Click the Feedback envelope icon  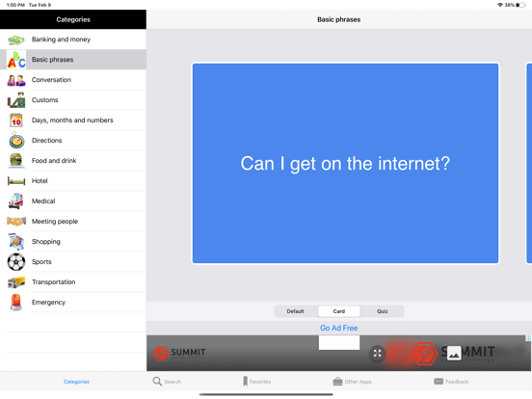(x=439, y=382)
